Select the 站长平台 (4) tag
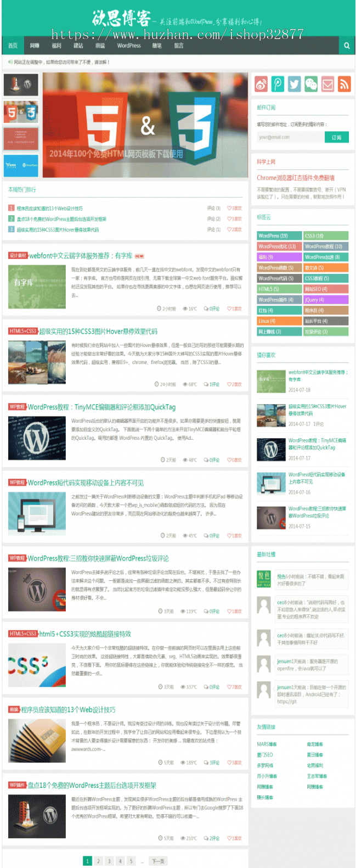 tap(326, 321)
